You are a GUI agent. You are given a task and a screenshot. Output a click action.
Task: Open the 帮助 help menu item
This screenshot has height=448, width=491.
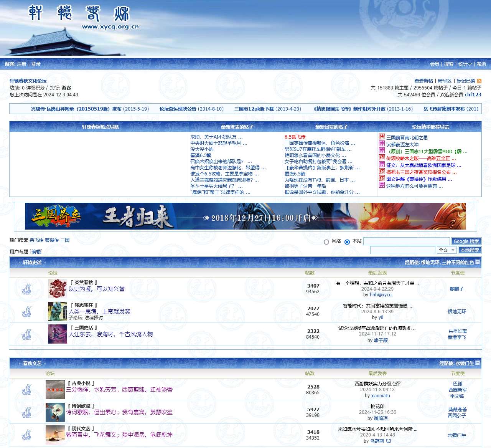pos(481,64)
